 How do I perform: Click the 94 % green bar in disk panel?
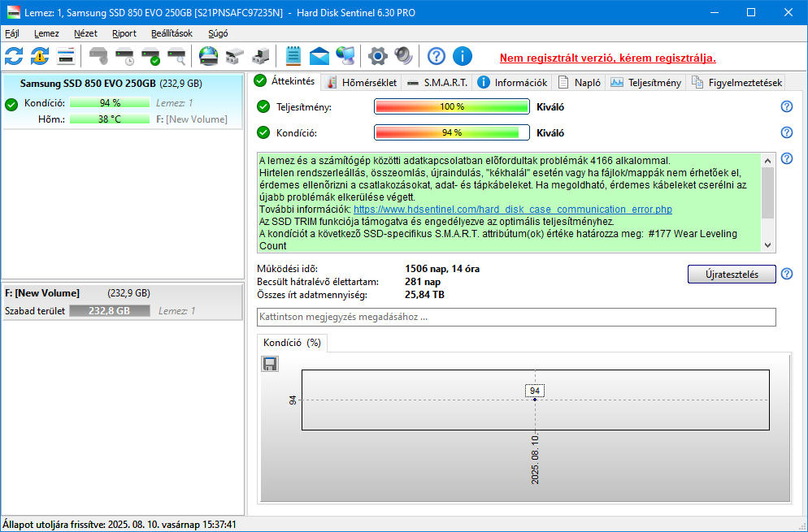(x=110, y=103)
